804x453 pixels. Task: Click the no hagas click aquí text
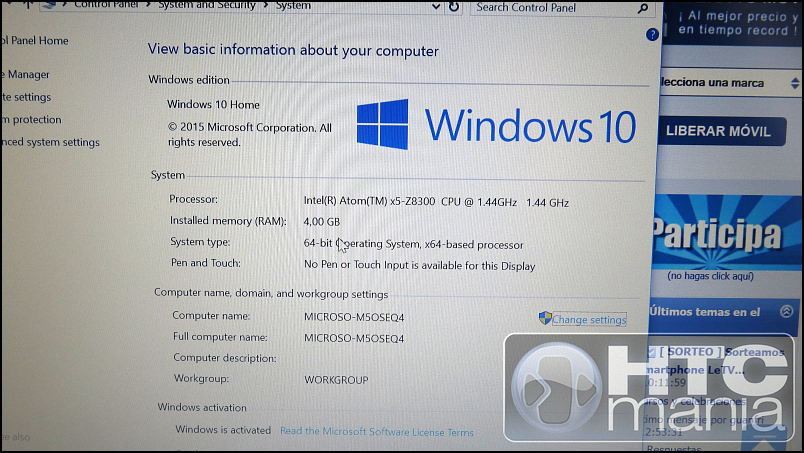coord(710,276)
